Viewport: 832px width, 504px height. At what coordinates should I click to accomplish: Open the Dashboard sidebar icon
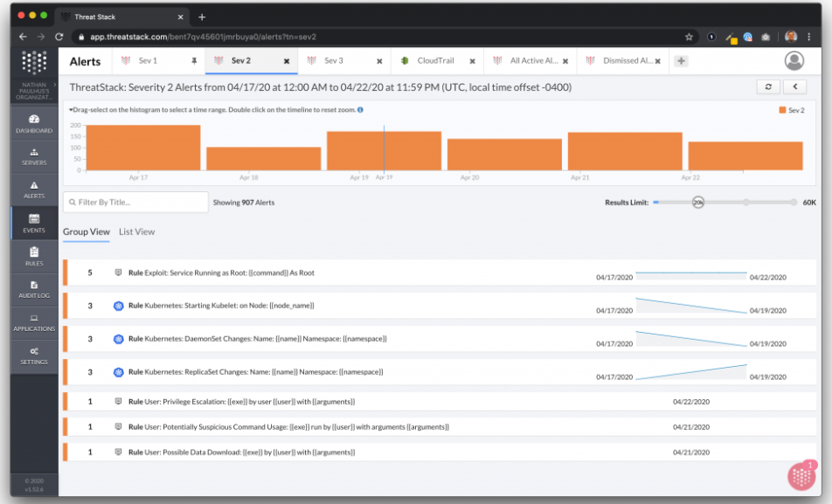[34, 123]
